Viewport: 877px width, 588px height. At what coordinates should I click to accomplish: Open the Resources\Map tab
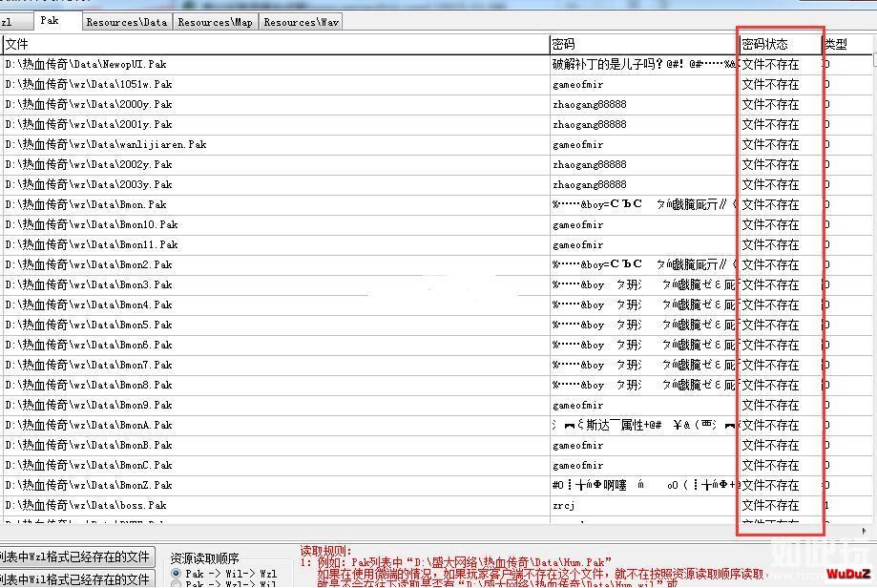pos(216,22)
